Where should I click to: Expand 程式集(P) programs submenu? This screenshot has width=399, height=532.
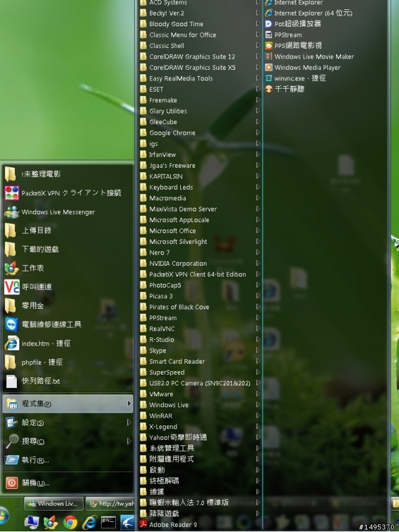(x=68, y=404)
